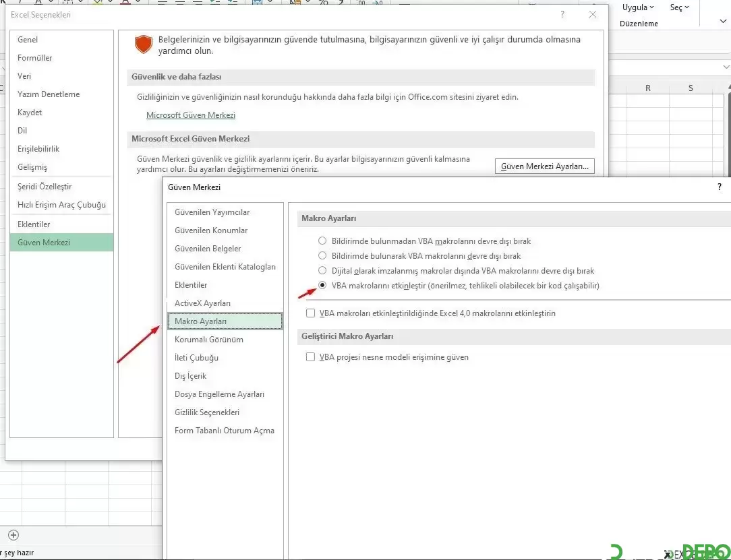Open İleti Çubuğu section
The image size is (731, 560).
coord(225,357)
